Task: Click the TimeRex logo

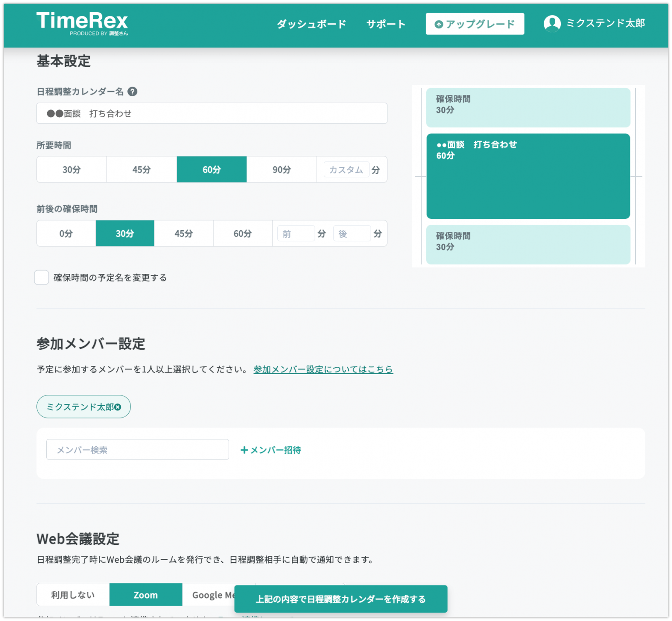Action: 82,23
